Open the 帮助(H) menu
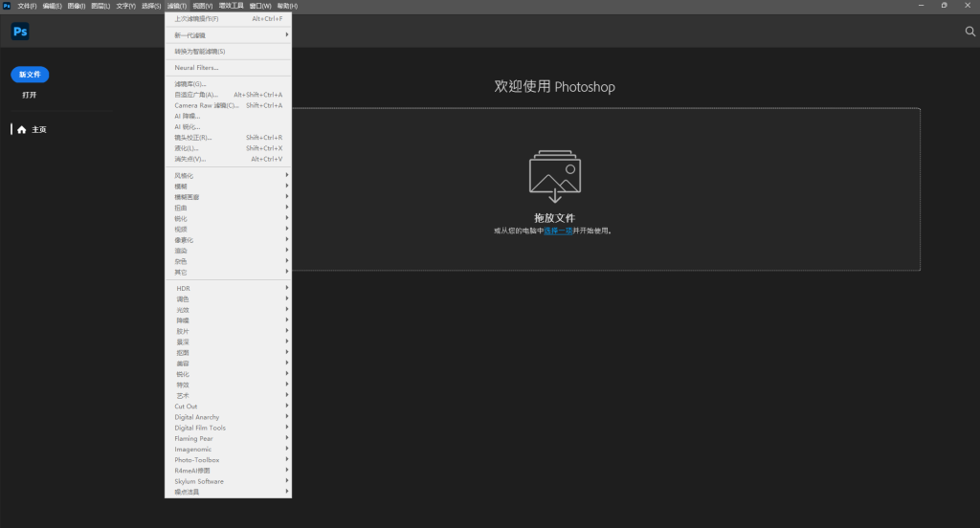Viewport: 980px width, 528px height. [x=287, y=6]
